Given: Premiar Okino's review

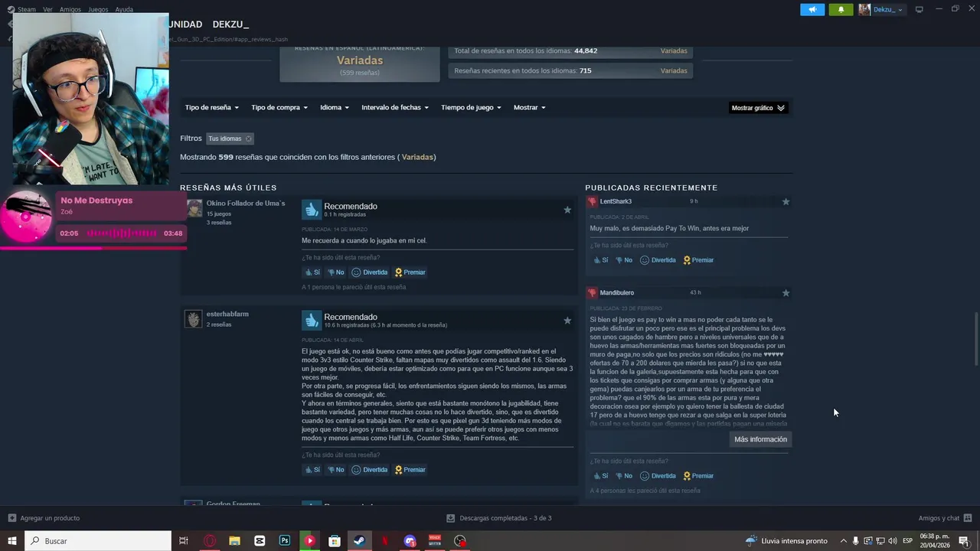Looking at the screenshot, I should pos(410,272).
